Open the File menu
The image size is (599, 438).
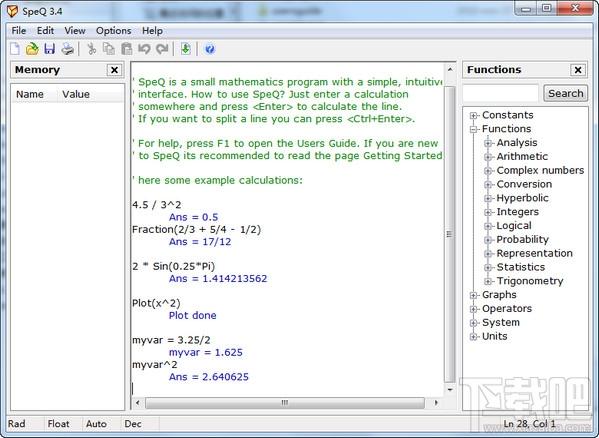(x=19, y=31)
